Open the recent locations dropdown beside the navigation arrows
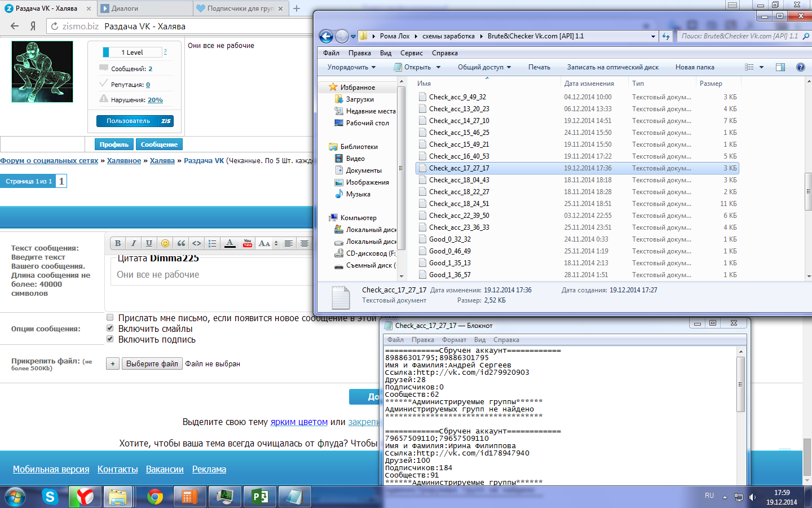The width and height of the screenshot is (812, 508). [354, 37]
